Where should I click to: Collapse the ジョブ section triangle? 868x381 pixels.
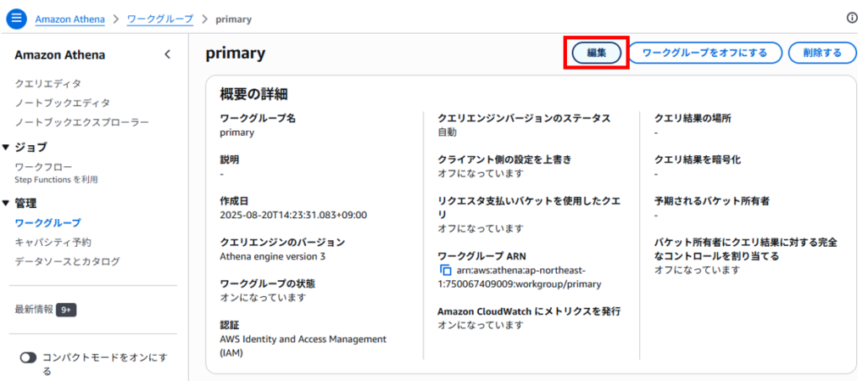point(6,148)
